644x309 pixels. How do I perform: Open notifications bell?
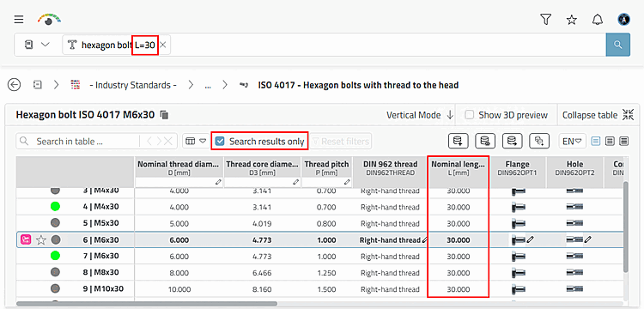pyautogui.click(x=598, y=19)
